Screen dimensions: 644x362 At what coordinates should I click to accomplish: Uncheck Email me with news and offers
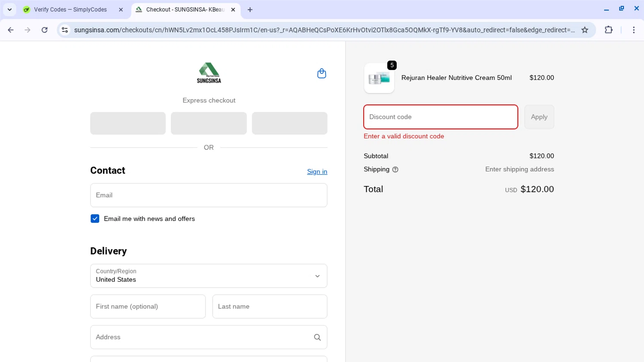pos(95,219)
